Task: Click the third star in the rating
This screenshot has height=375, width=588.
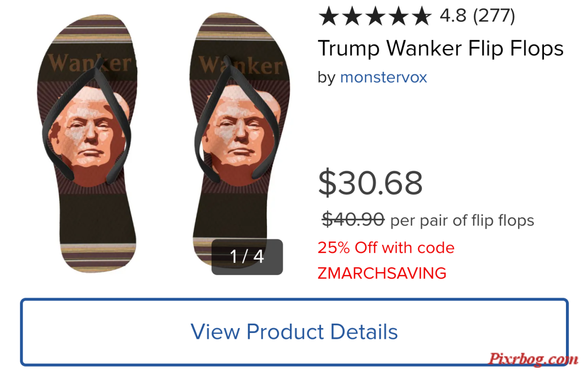Action: 375,16
